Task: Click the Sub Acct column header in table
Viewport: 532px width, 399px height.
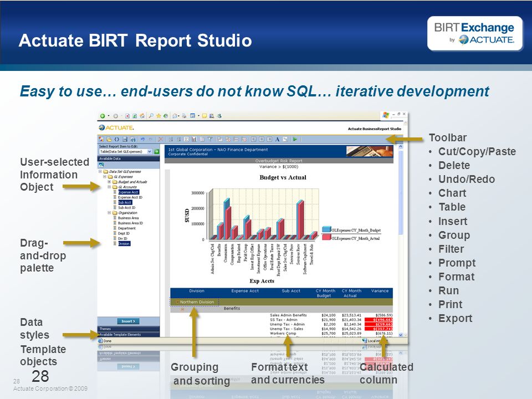Action: (291, 291)
